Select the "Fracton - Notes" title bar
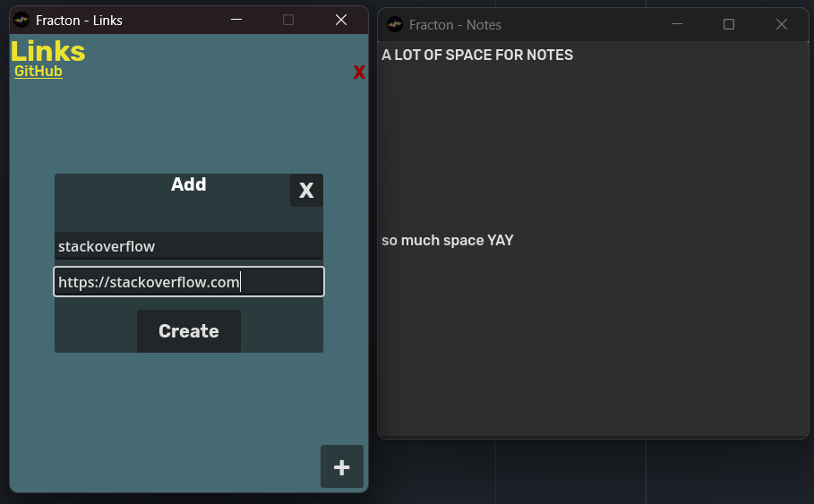This screenshot has height=504, width=814. (x=555, y=24)
